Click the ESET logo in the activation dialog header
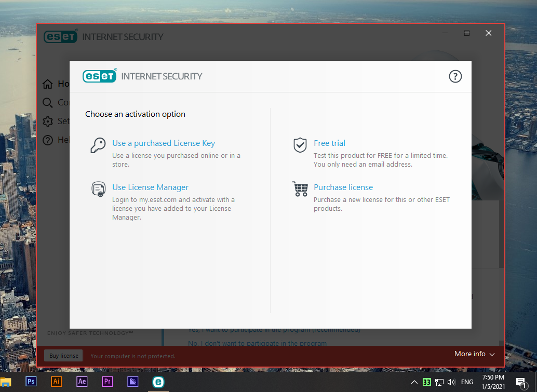Image resolution: width=537 pixels, height=392 pixels. click(x=99, y=76)
